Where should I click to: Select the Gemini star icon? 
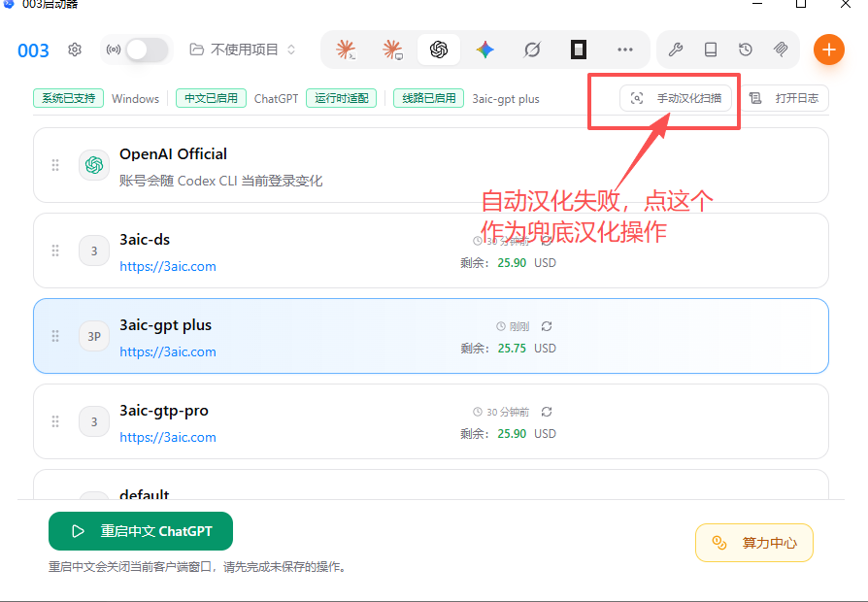point(484,50)
